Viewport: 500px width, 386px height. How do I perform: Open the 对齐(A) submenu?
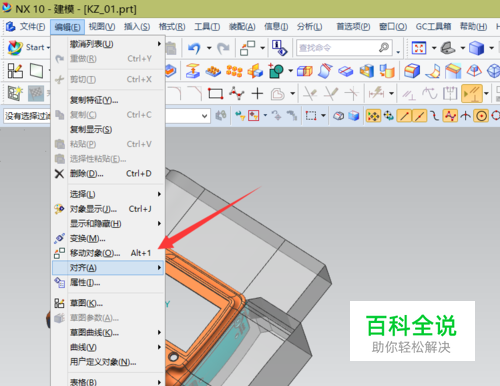[x=108, y=268]
